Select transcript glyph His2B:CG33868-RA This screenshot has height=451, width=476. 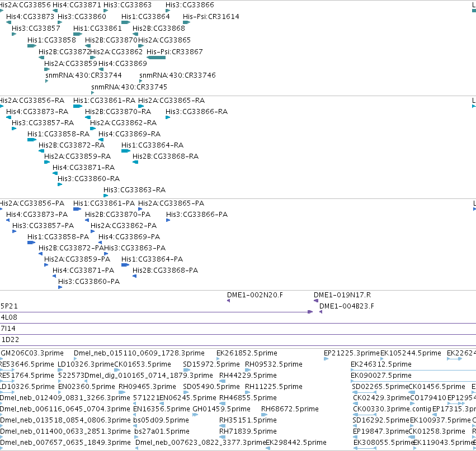click(135, 162)
